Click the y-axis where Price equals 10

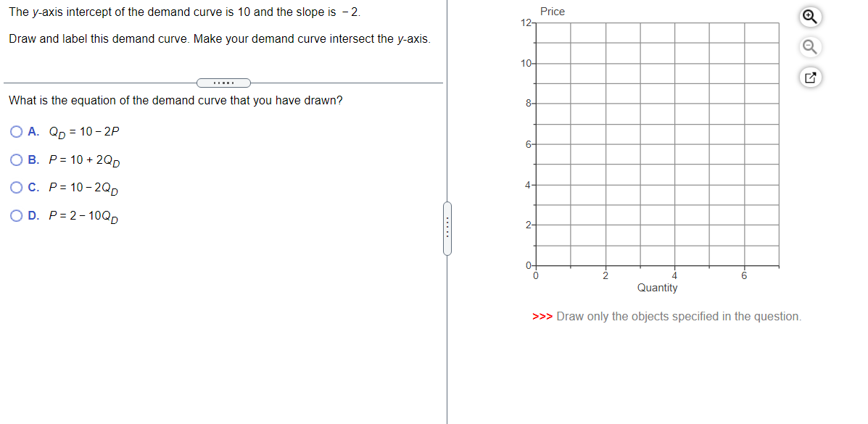(534, 62)
